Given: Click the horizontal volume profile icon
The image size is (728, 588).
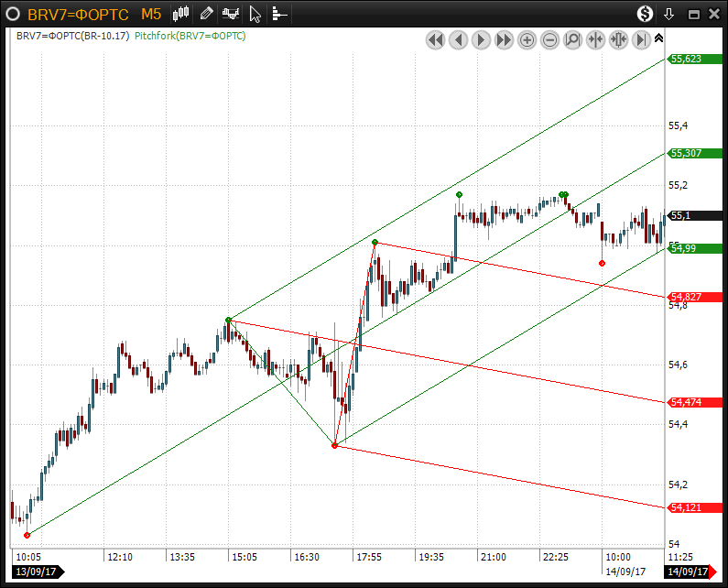Looking at the screenshot, I should click(279, 14).
